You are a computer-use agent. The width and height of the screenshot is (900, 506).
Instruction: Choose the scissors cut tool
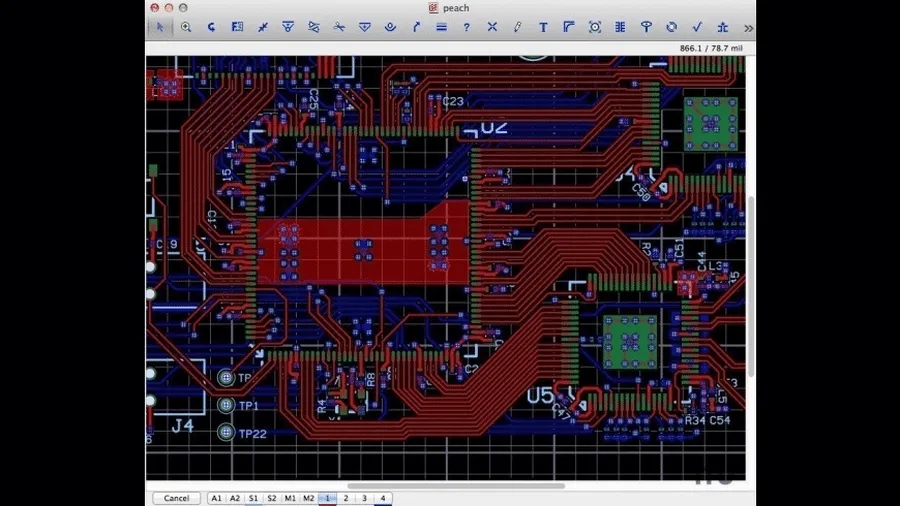[339, 27]
